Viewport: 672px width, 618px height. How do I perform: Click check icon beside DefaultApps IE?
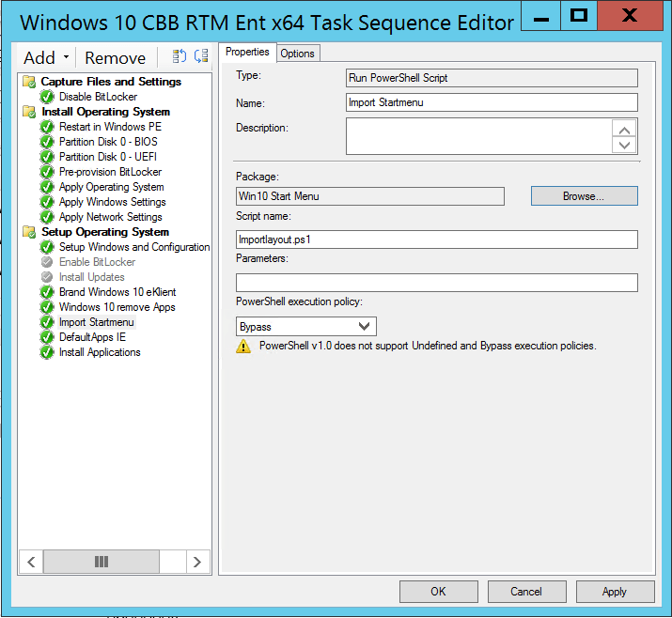pos(47,337)
